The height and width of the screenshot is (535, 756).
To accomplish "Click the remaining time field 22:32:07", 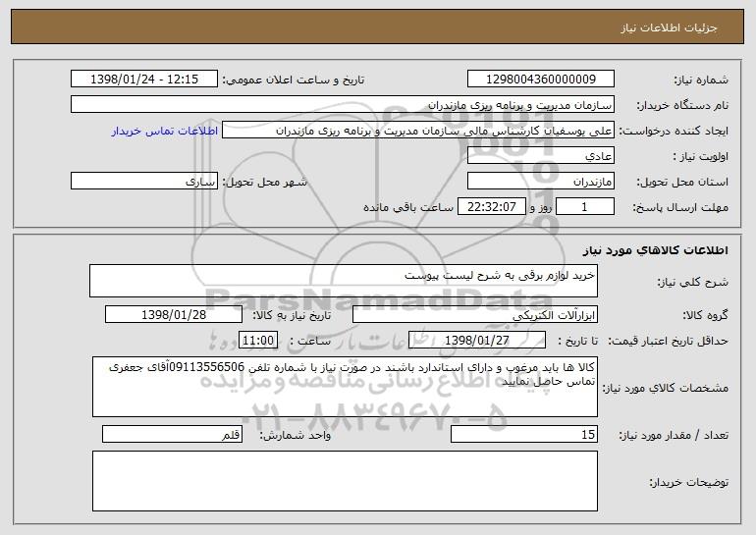I will pos(491,207).
